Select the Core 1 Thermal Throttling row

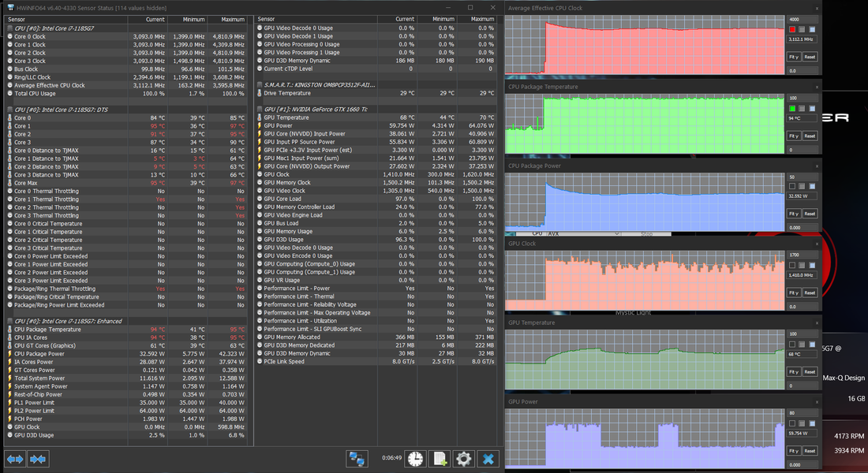point(126,199)
